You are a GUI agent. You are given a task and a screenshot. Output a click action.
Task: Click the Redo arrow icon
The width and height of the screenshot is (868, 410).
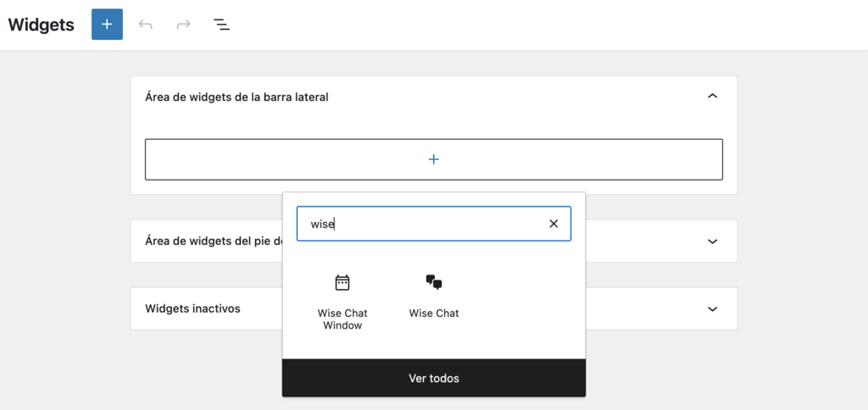pyautogui.click(x=183, y=25)
